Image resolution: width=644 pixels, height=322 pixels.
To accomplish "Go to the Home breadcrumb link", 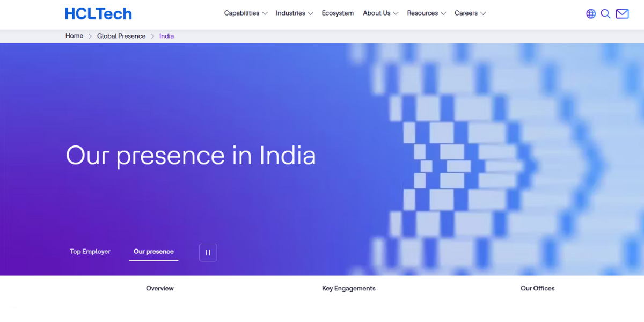I will tap(74, 36).
